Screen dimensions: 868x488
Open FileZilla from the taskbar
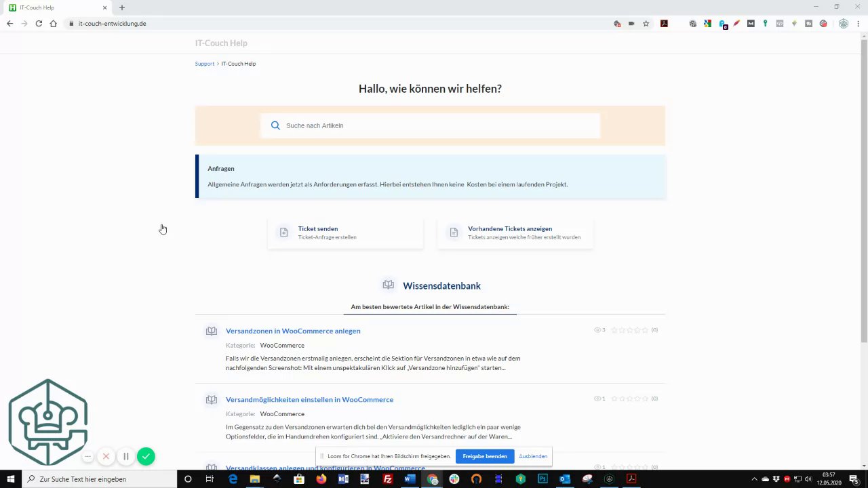(387, 479)
